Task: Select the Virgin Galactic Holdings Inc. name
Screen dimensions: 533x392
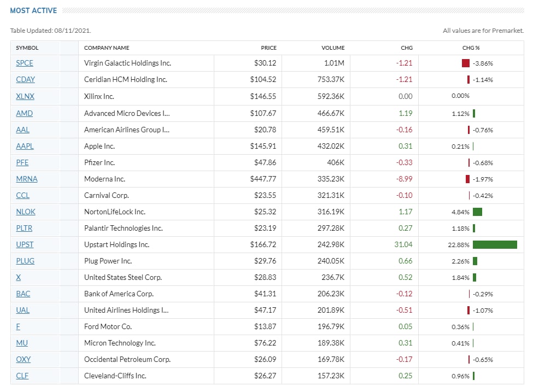Action: 128,63
